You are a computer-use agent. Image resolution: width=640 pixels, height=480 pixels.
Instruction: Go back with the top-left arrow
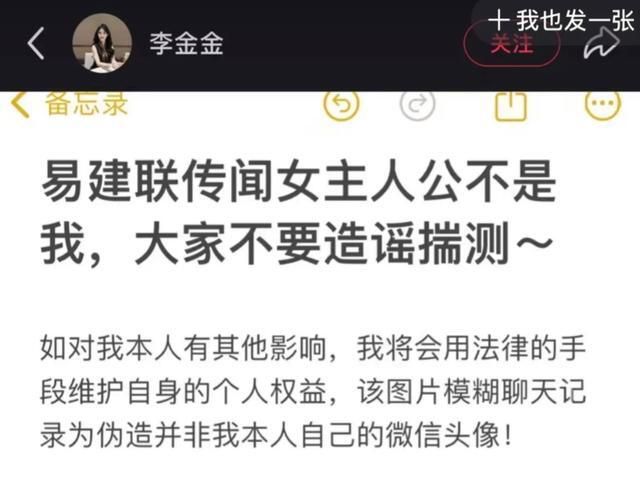[x=36, y=43]
